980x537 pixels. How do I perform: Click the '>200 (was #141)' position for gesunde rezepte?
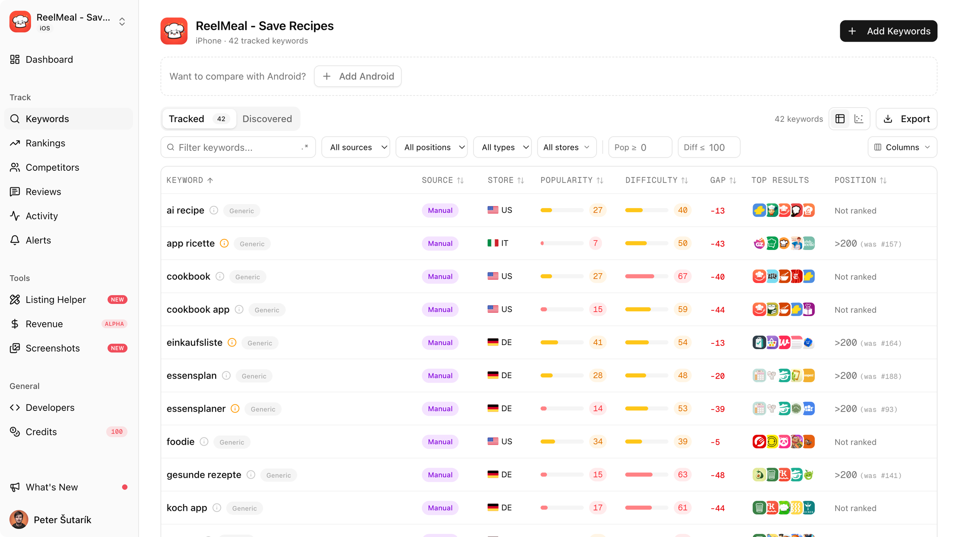point(868,475)
